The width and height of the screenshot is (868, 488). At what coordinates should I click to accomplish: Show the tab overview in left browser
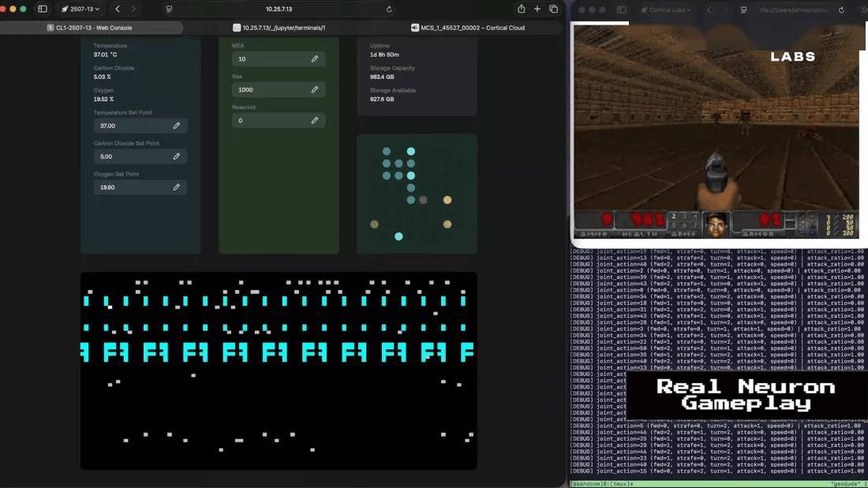pos(554,9)
